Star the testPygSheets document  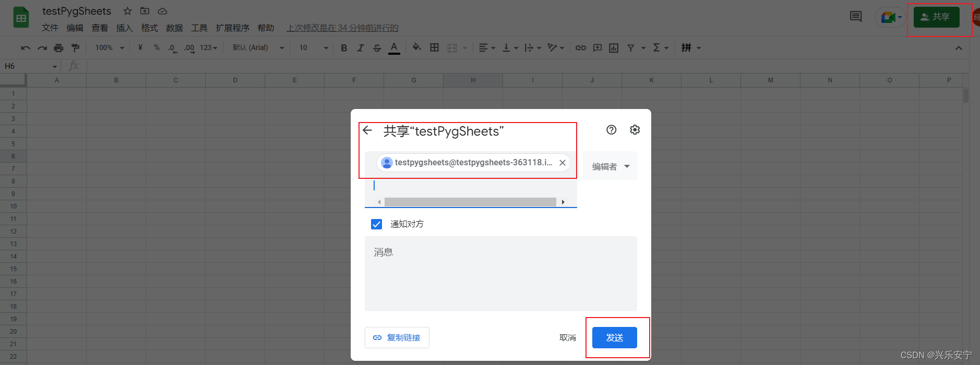point(127,11)
